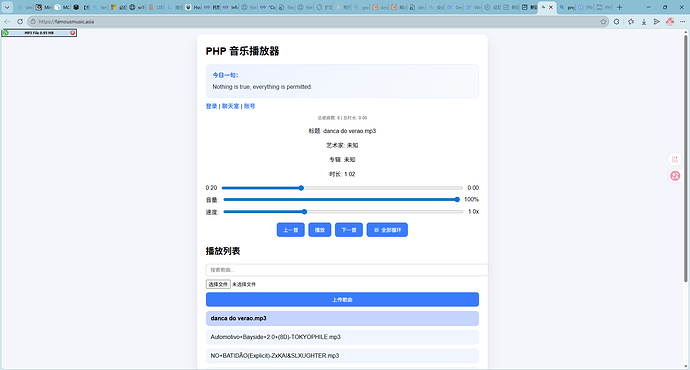This screenshot has height=370, width=690.
Task: Click the upper pink floating sidebar icon
Action: coord(675,160)
